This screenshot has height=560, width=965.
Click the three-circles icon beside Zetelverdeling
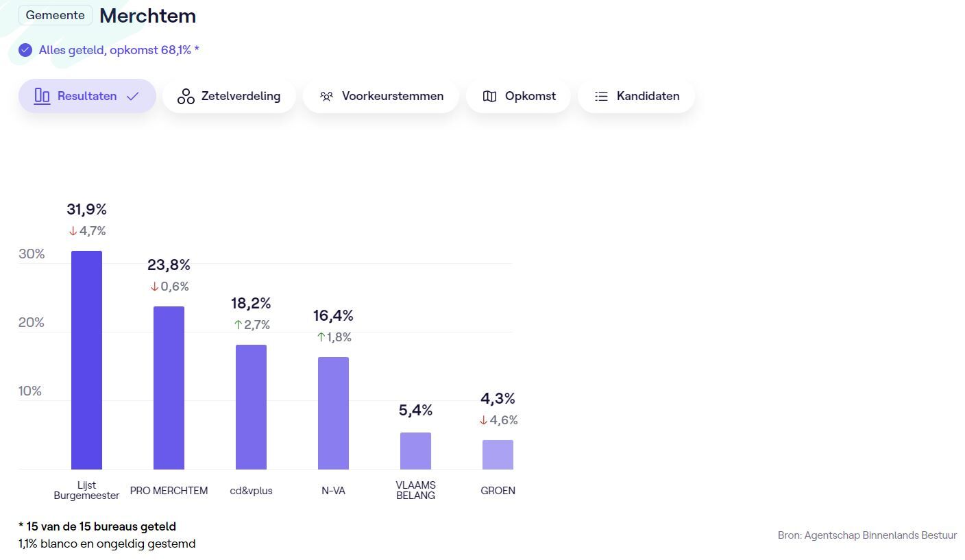point(186,97)
